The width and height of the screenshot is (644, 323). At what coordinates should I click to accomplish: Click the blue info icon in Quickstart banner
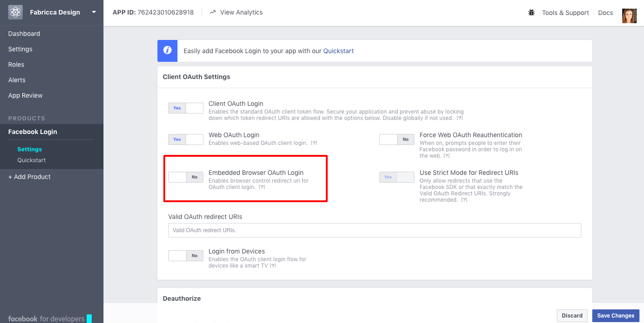point(167,51)
